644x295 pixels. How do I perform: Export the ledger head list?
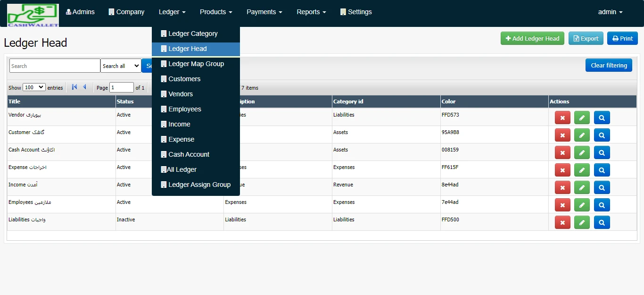(x=586, y=39)
